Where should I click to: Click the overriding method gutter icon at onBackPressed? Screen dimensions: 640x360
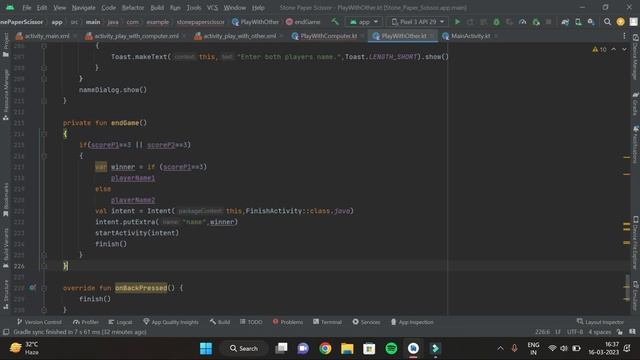[32, 288]
